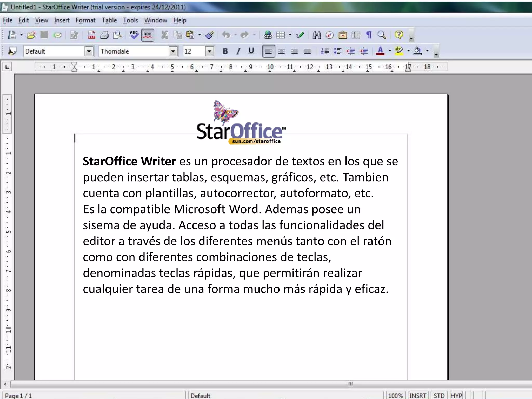The height and width of the screenshot is (399, 532).
Task: Toggle Bold formatting
Action: point(225,51)
